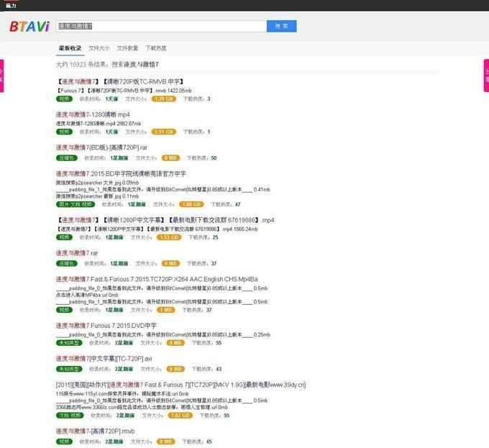Click orange size badge under 2015.BD中字院线 result
Screen dimensions: 489x448
191,204
